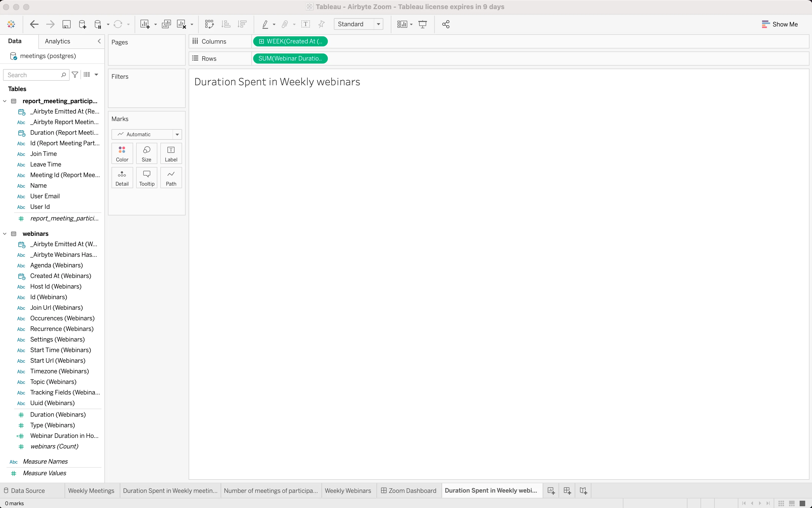
Task: Click the Duplicate worksheet icon
Action: [x=166, y=24]
